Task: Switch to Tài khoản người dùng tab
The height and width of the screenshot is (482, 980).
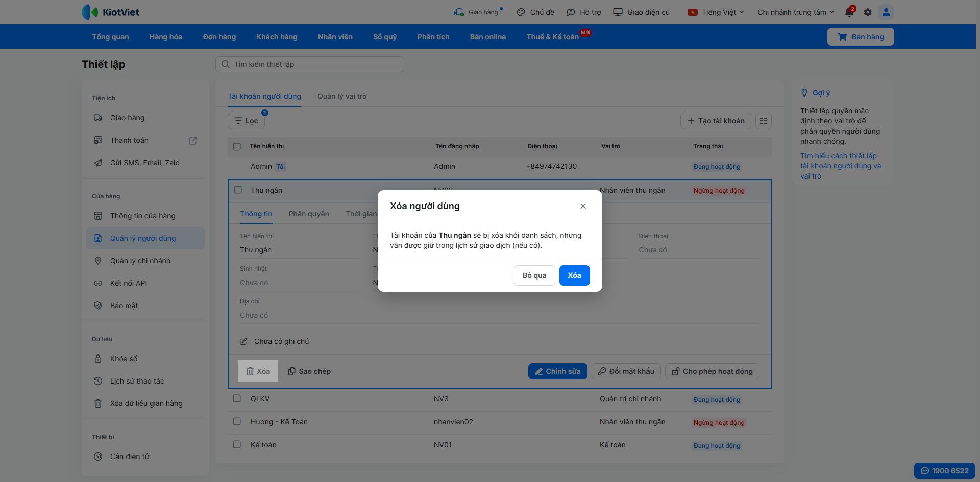Action: (264, 96)
